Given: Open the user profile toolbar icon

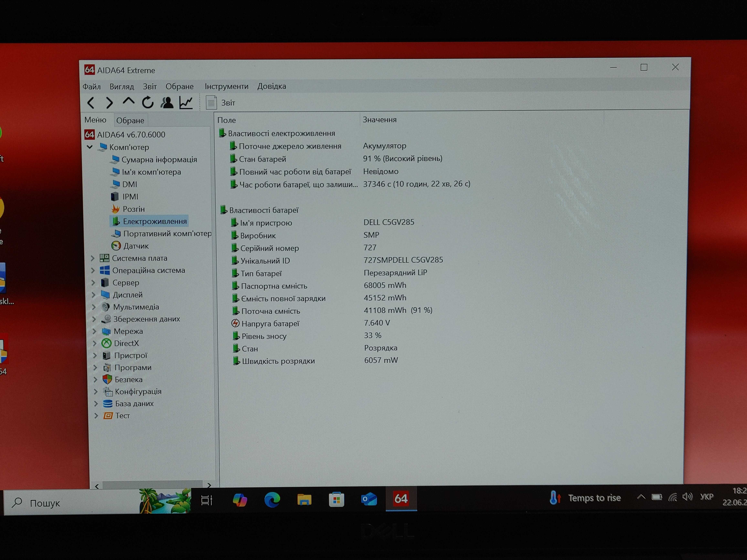Looking at the screenshot, I should 167,102.
